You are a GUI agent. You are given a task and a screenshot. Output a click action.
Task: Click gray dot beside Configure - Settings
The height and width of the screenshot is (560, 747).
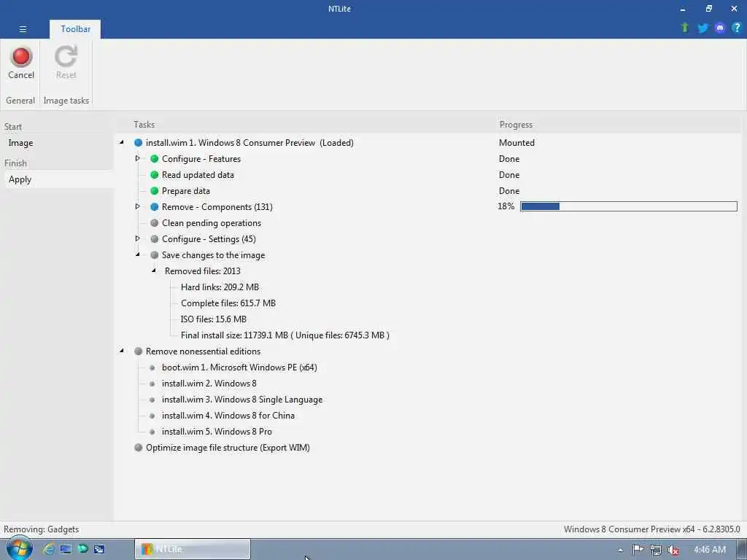[x=155, y=239]
